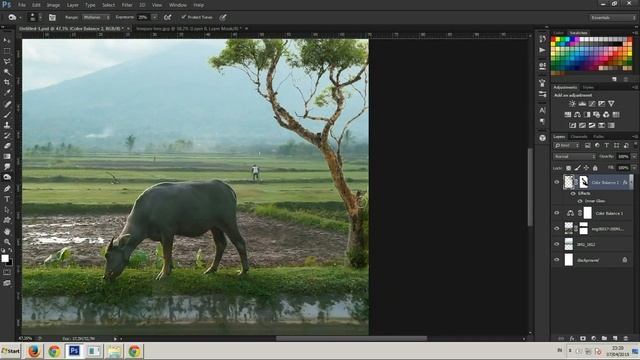Toggle visibility of the Background layer
The image size is (640, 360).
click(556, 260)
